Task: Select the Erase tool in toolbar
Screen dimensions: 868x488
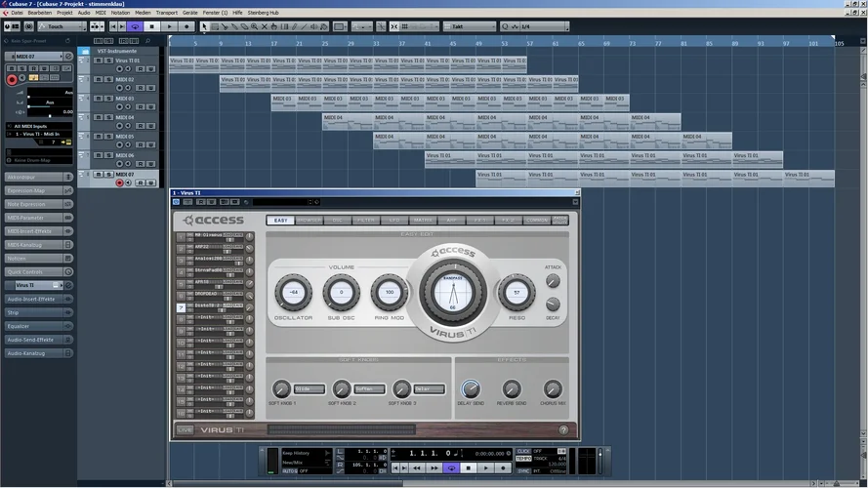Action: coord(244,26)
